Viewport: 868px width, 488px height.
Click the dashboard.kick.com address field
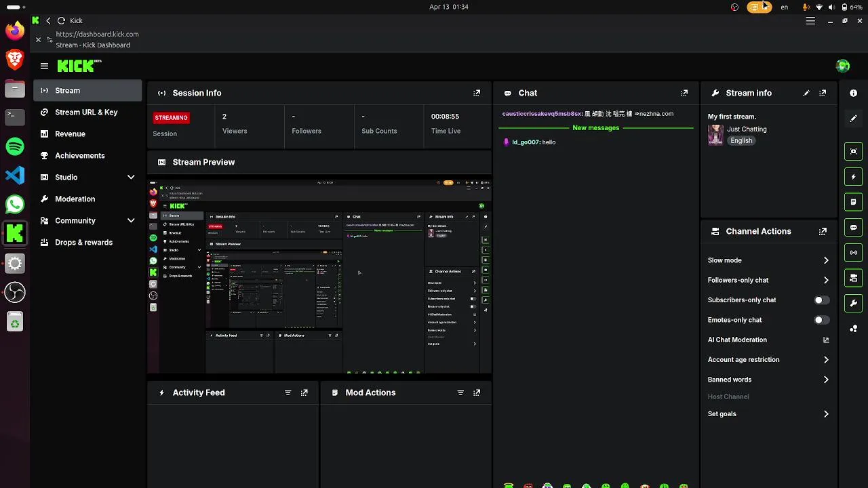point(98,34)
